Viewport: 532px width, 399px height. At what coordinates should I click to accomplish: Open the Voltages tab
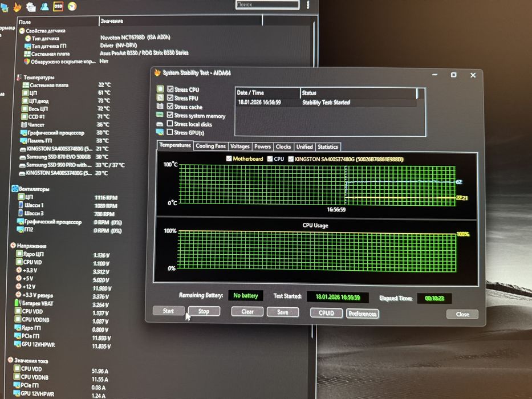click(x=240, y=146)
